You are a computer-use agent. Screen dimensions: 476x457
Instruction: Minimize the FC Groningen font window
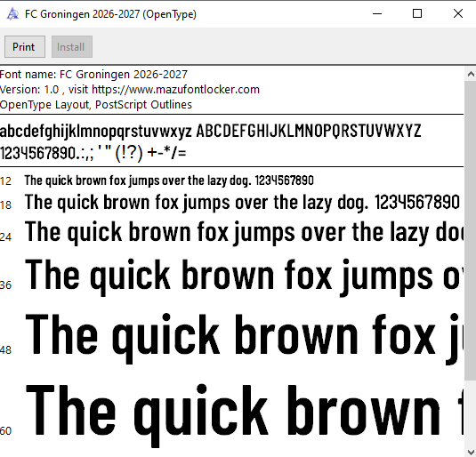tap(377, 13)
